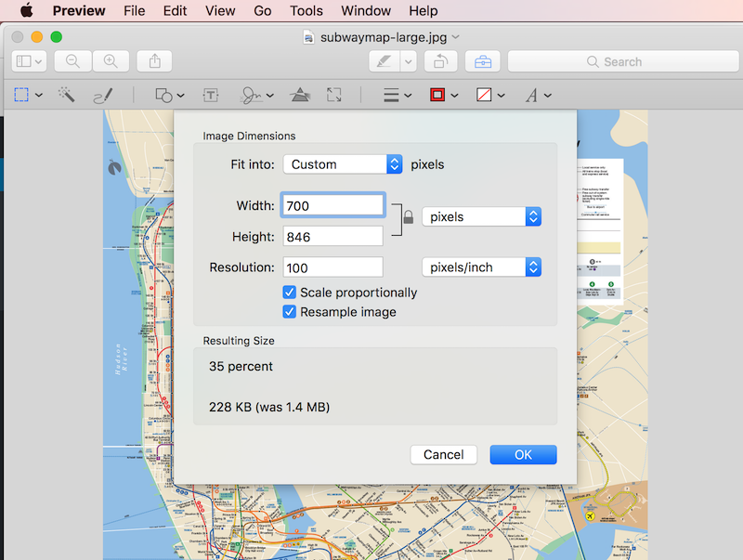Viewport: 743px width, 560px height.
Task: Change Fit into from Custom
Action: 343,163
